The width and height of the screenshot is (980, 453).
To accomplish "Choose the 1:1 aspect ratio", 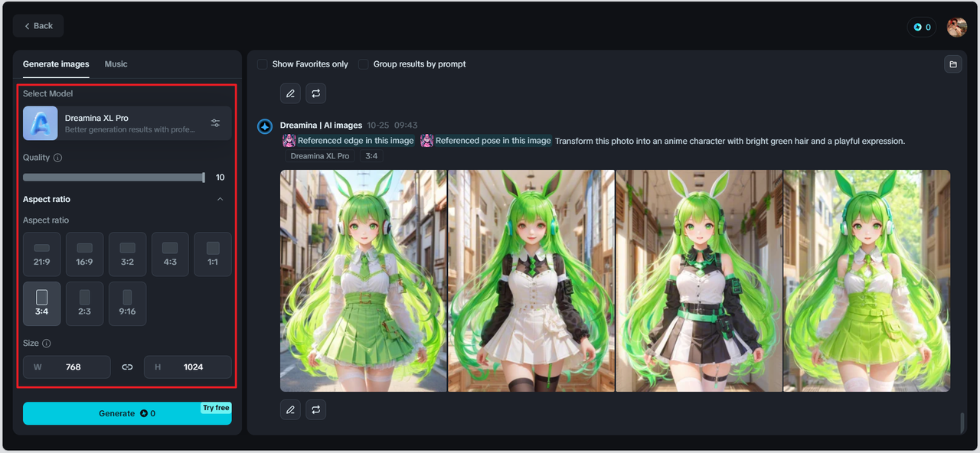I will pos(213,254).
